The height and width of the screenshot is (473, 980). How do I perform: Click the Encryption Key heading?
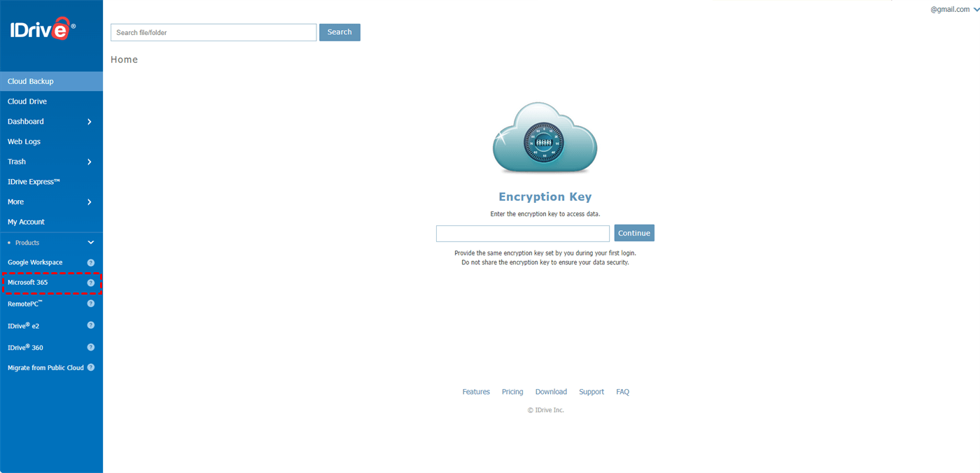point(545,197)
